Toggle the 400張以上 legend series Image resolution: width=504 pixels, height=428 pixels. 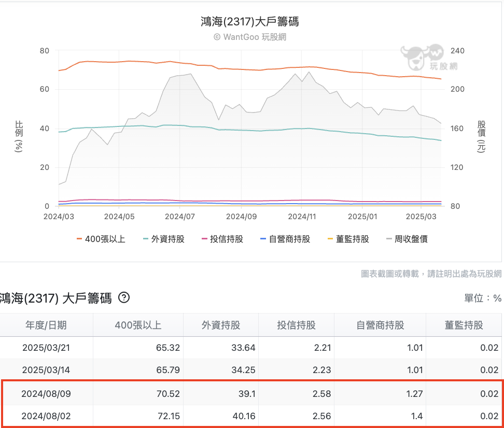pos(101,239)
